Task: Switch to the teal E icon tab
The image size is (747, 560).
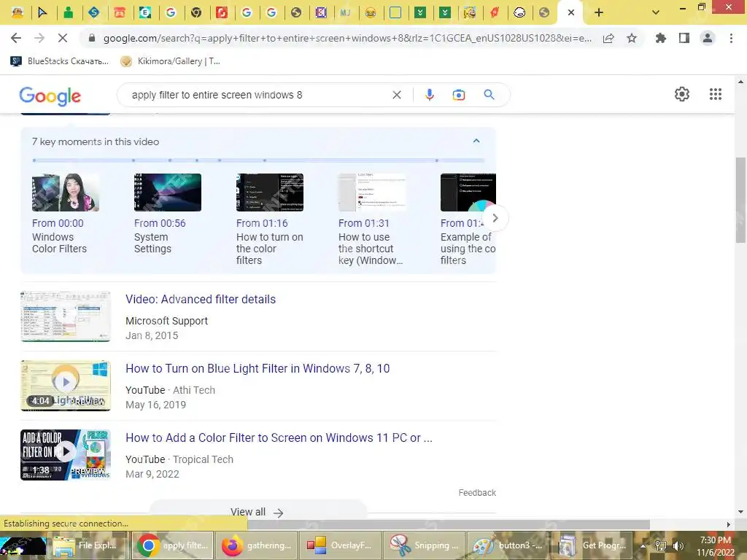Action: (x=145, y=13)
